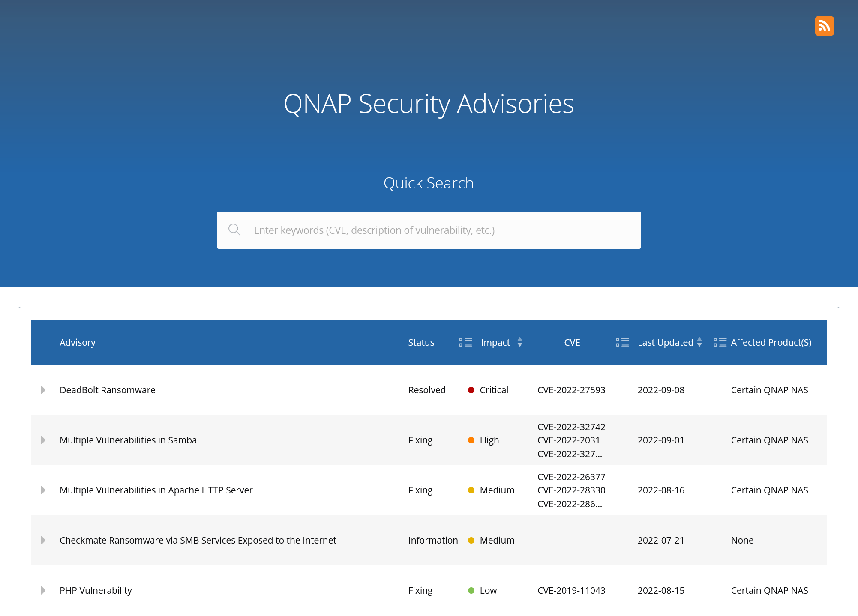Click the Critical impact label
The height and width of the screenshot is (616, 858).
point(494,390)
